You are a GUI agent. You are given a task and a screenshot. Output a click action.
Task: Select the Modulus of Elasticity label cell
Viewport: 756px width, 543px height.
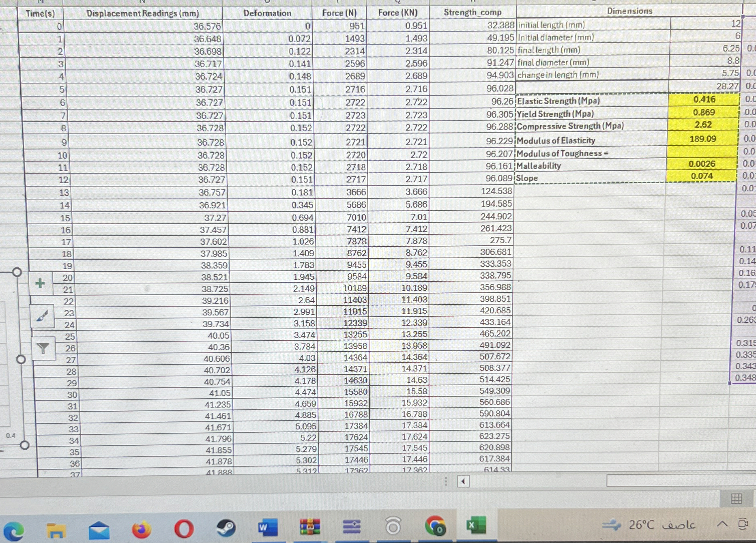pos(591,140)
